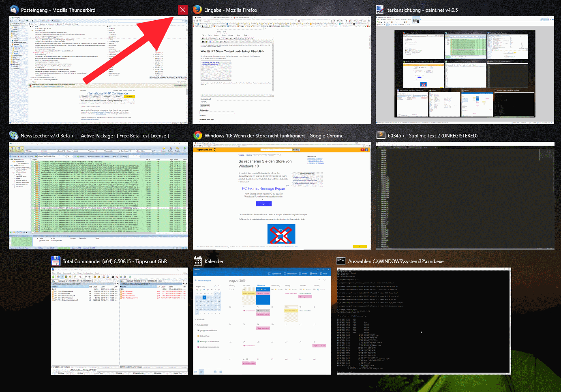Click the Sublime Text icon beside 60345 title
561x392 pixels.
coord(381,135)
